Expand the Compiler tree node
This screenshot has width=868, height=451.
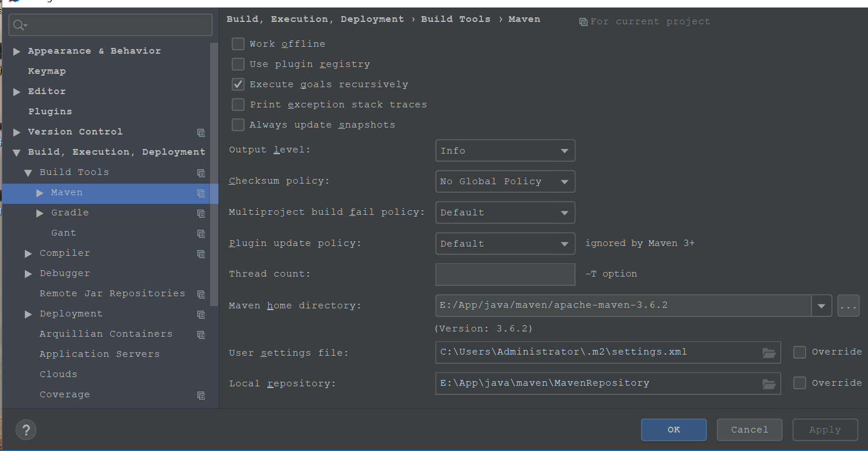[28, 254]
